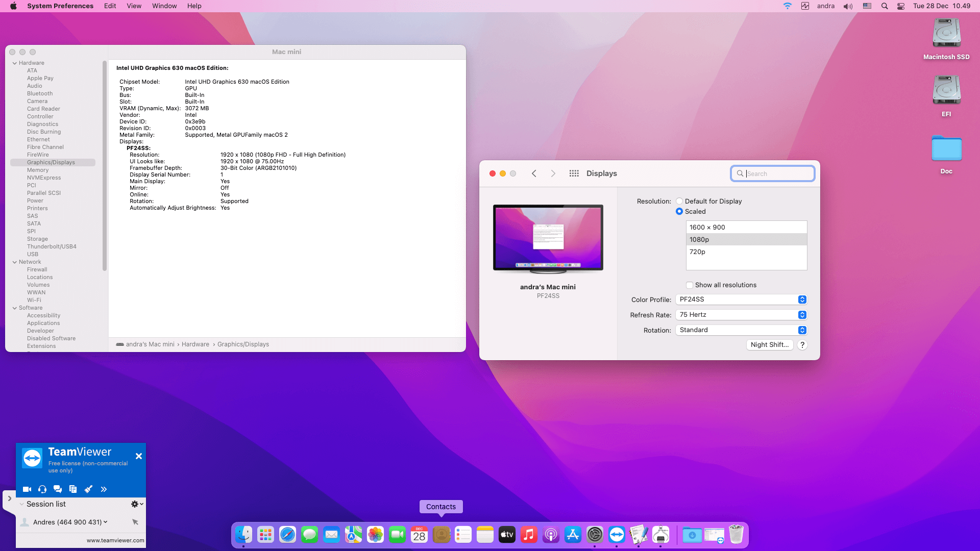
Task: Click the Night Shift button
Action: [769, 345]
